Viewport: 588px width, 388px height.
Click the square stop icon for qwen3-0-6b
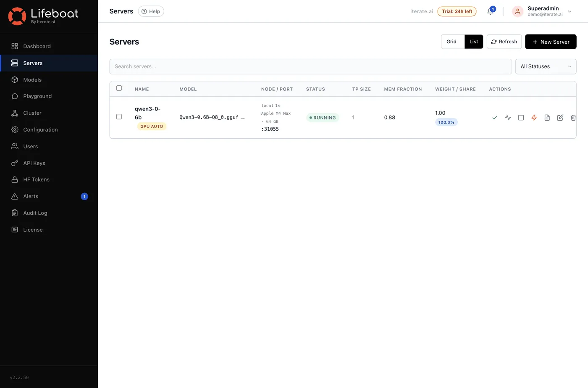point(521,118)
